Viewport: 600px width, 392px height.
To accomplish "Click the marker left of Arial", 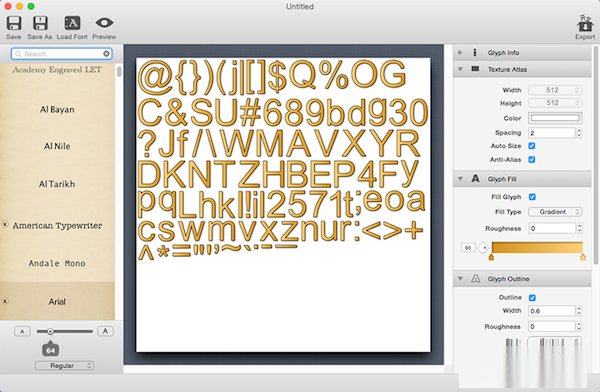I will pos(5,301).
